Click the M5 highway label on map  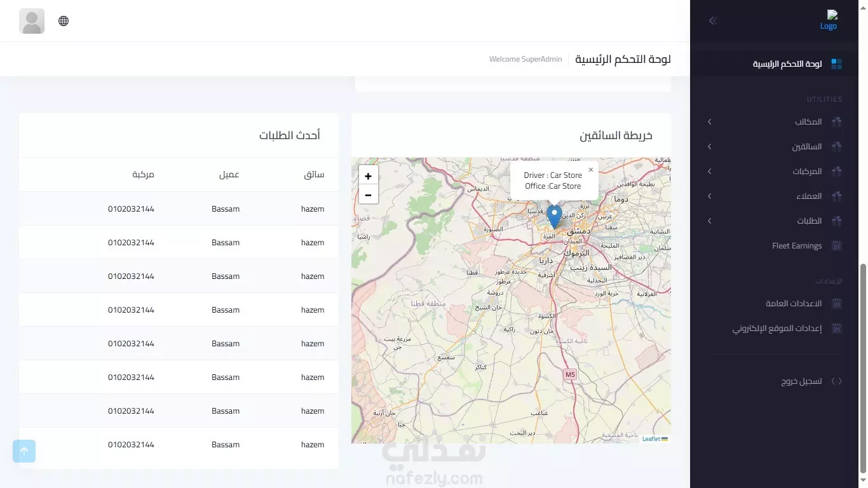(570, 375)
